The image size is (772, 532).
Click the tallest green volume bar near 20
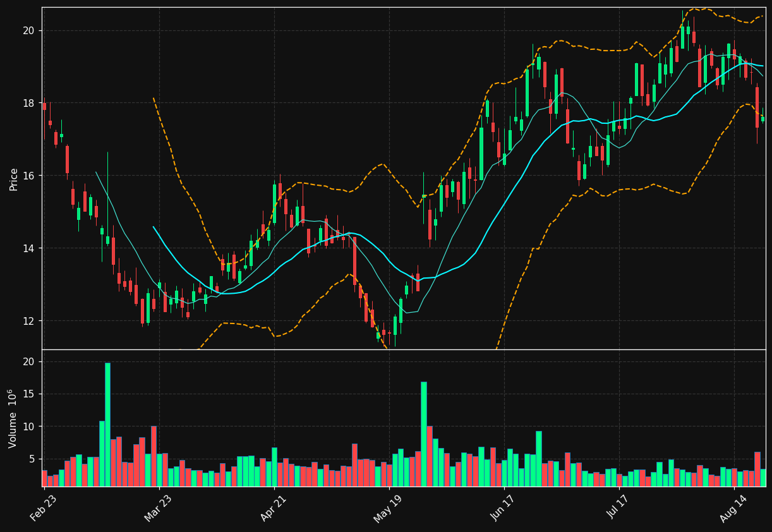click(107, 425)
